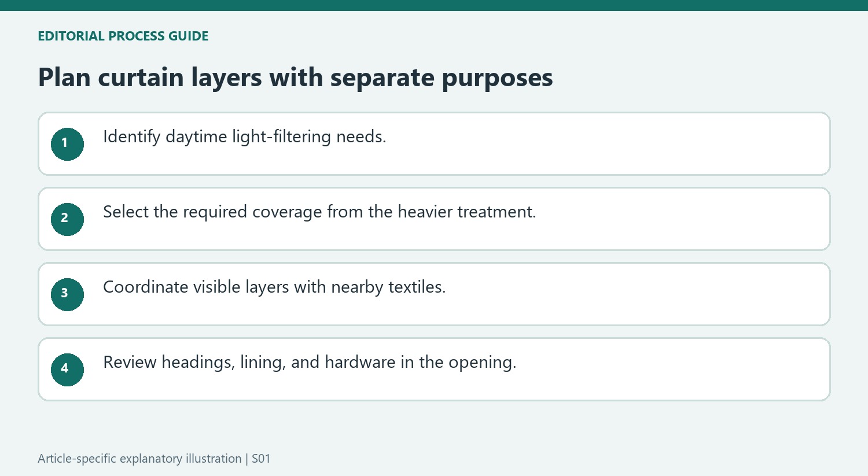Click blank right area of step 2 card
The height and width of the screenshot is (476, 868).
pyautogui.click(x=683, y=219)
